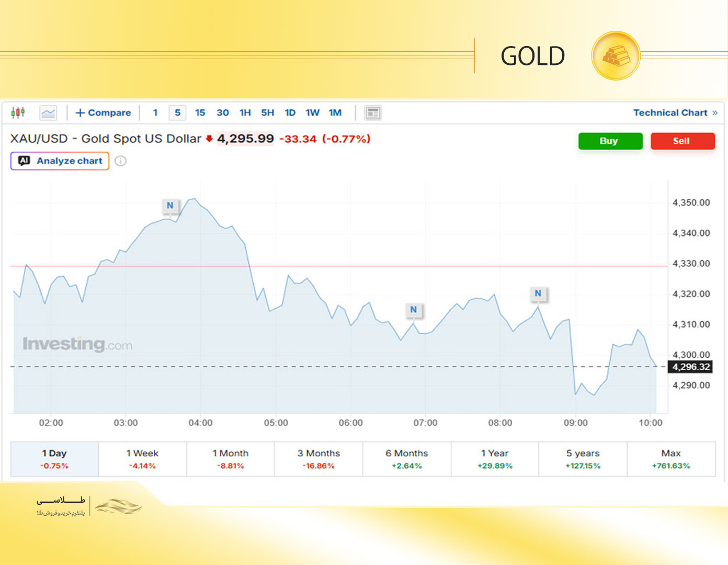Image resolution: width=728 pixels, height=565 pixels.
Task: Select the 1M interval
Action: point(335,112)
